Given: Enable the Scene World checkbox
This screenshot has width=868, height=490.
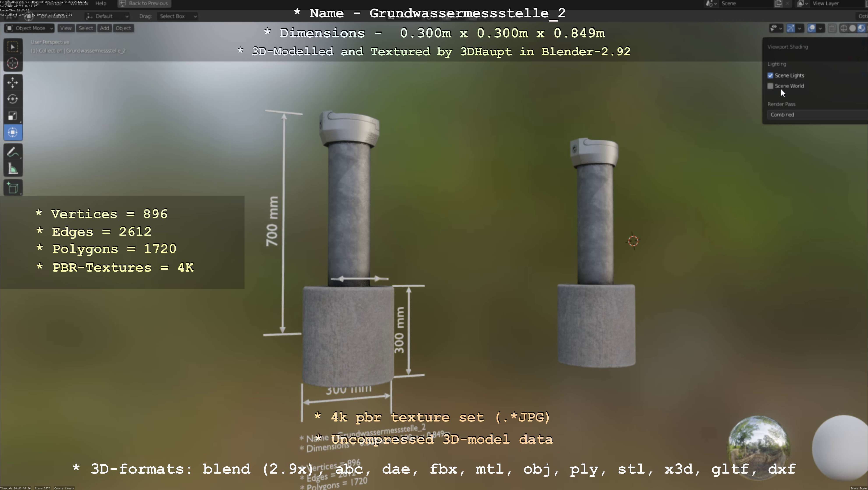Looking at the screenshot, I should click(770, 86).
